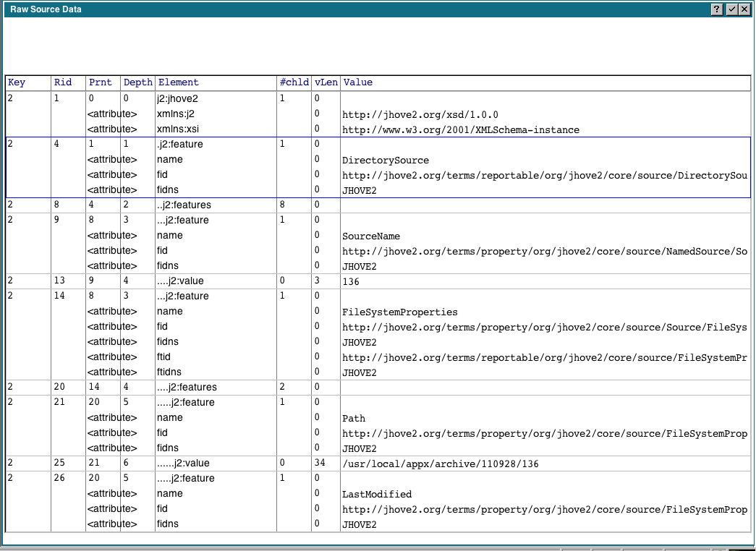The image size is (756, 551).
Task: Click the JHOVE2 value in ftidns row
Action: [x=360, y=372]
